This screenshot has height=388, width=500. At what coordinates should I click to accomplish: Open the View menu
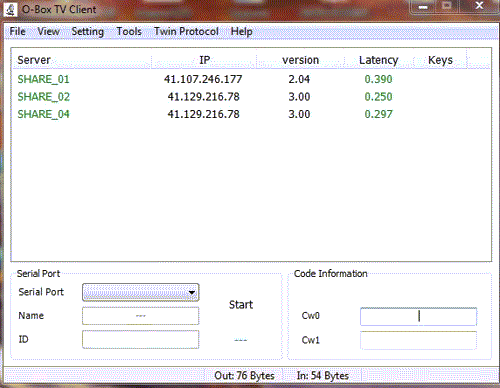point(48,32)
